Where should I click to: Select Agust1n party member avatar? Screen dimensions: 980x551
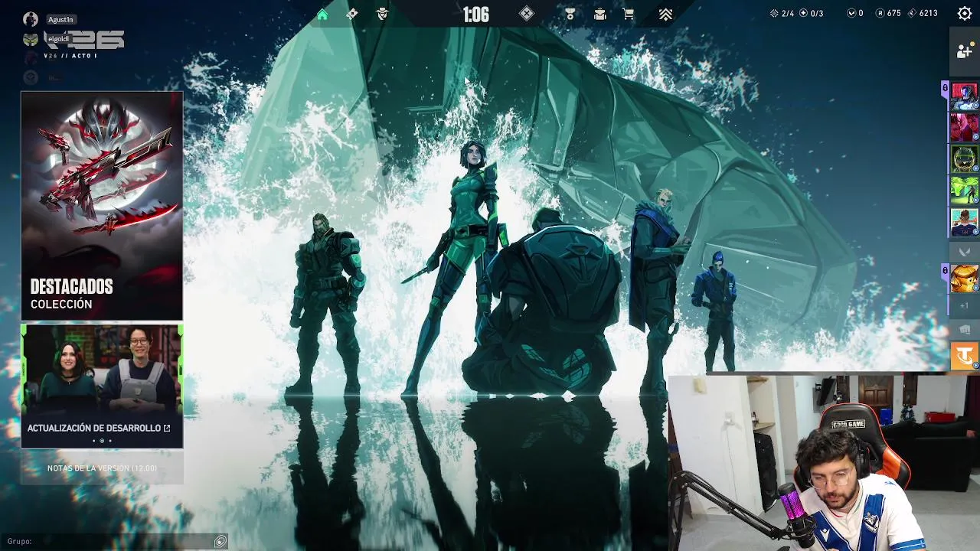click(30, 19)
